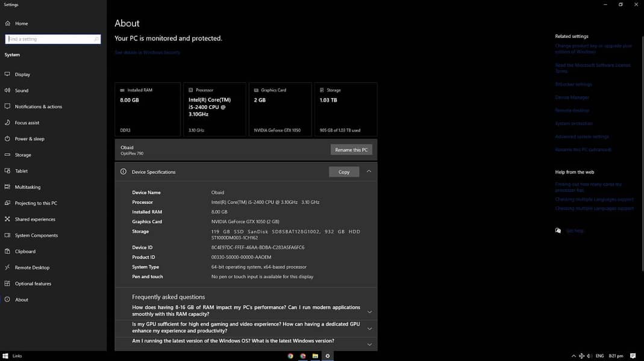Image resolution: width=644 pixels, height=361 pixels.
Task: Open Projecting to this PC settings
Action: (x=36, y=203)
